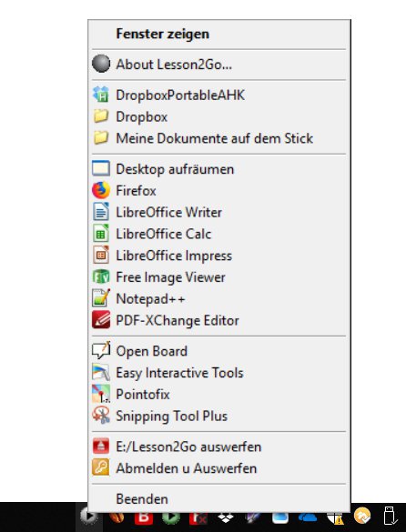Start Open Board from the menu
Viewport: 406px width, 532px height.
[x=219, y=351]
